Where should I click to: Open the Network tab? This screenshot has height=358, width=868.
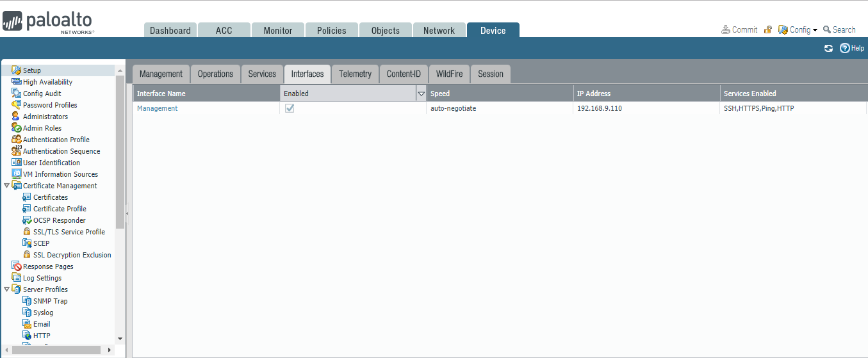coord(439,30)
